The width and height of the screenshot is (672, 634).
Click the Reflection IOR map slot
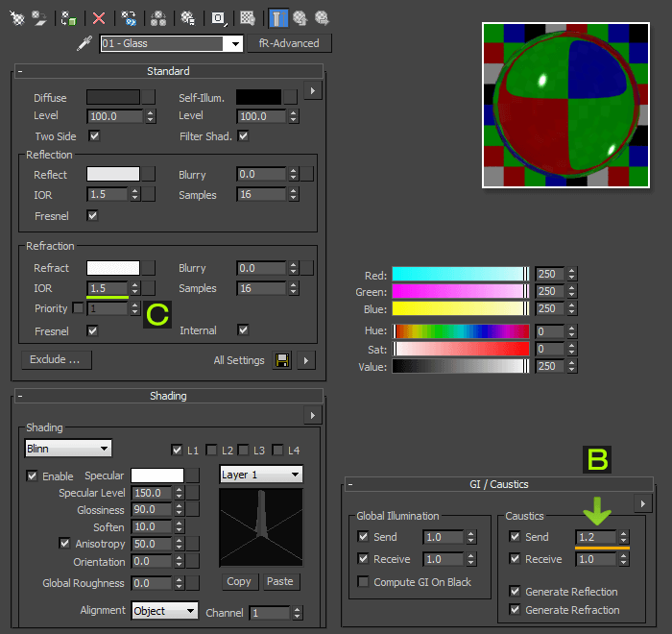point(149,194)
